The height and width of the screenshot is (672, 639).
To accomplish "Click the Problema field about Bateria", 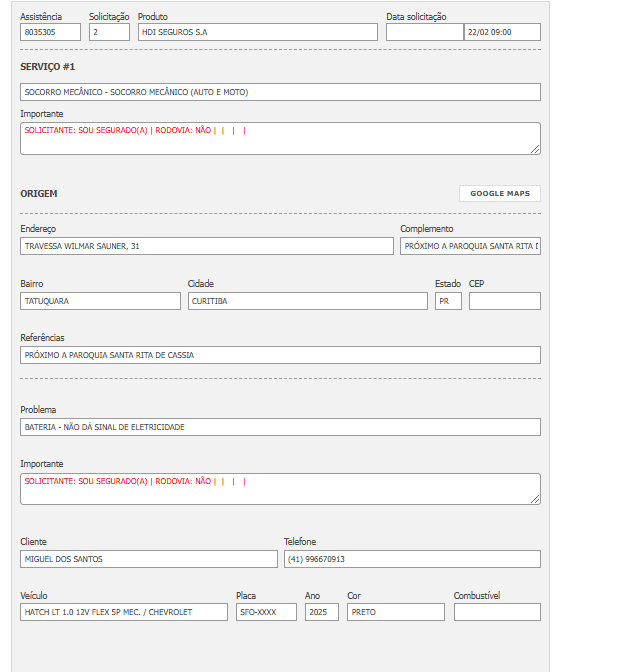I will [x=280, y=427].
